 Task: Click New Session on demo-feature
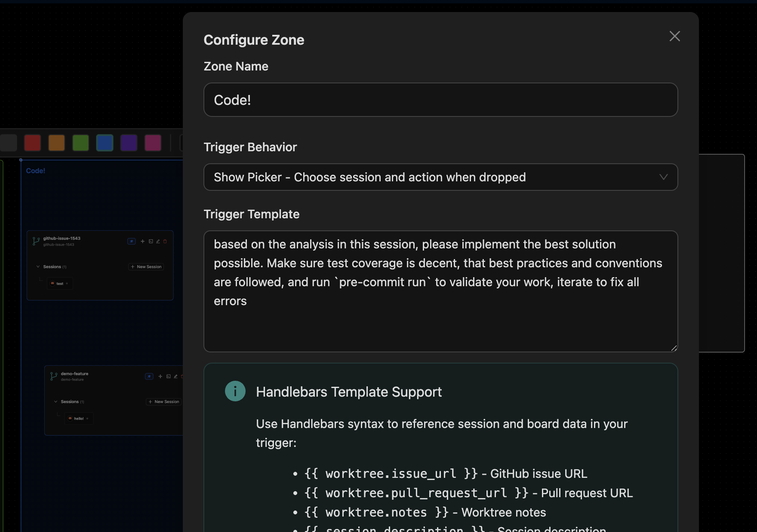(x=163, y=401)
